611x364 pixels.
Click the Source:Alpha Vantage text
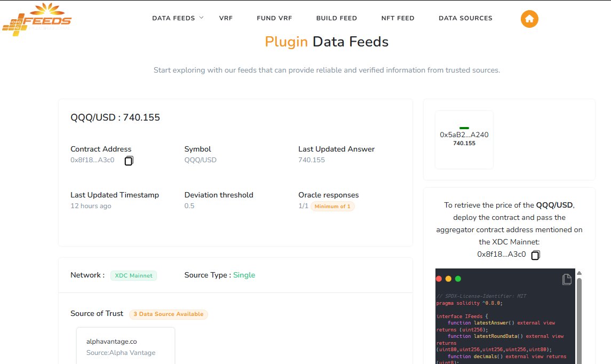(x=121, y=353)
